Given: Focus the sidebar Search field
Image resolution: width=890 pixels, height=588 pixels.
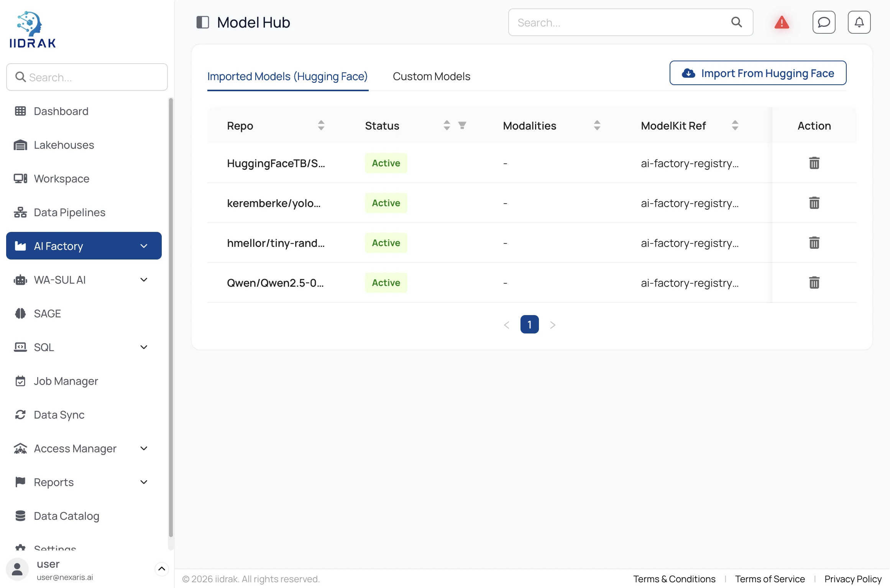Looking at the screenshot, I should coord(87,77).
